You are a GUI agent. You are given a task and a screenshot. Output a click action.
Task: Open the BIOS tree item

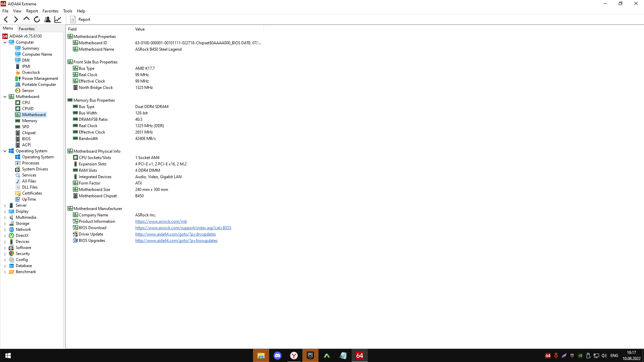pos(26,139)
